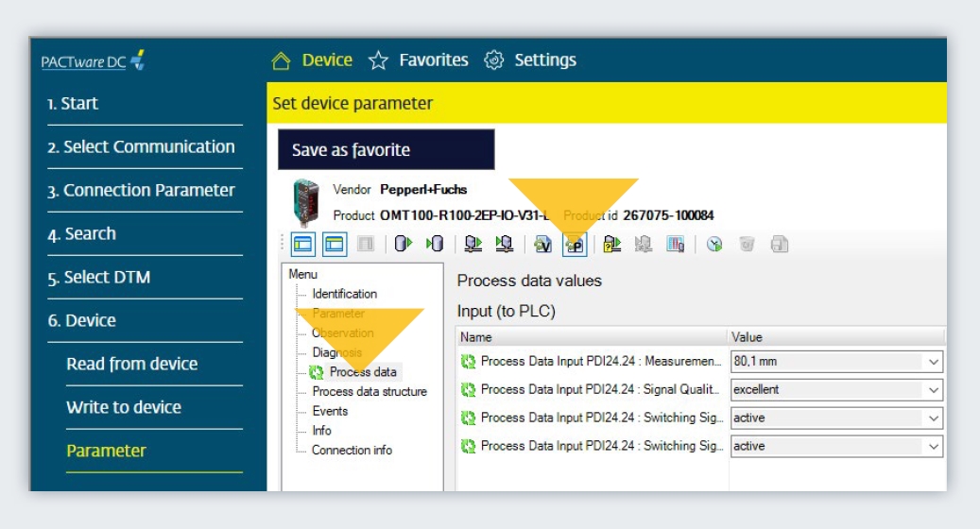Click the locked device question-mark icon
The height and width of the screenshot is (529, 980).
[611, 244]
